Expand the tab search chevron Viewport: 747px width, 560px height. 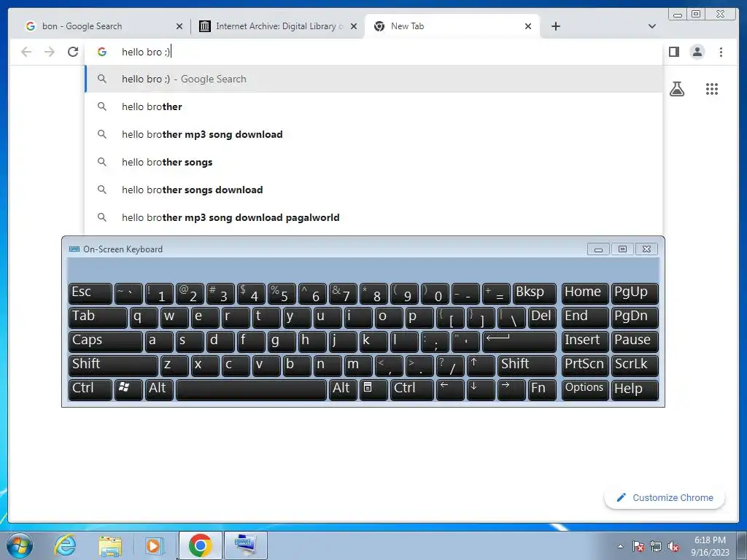(651, 26)
